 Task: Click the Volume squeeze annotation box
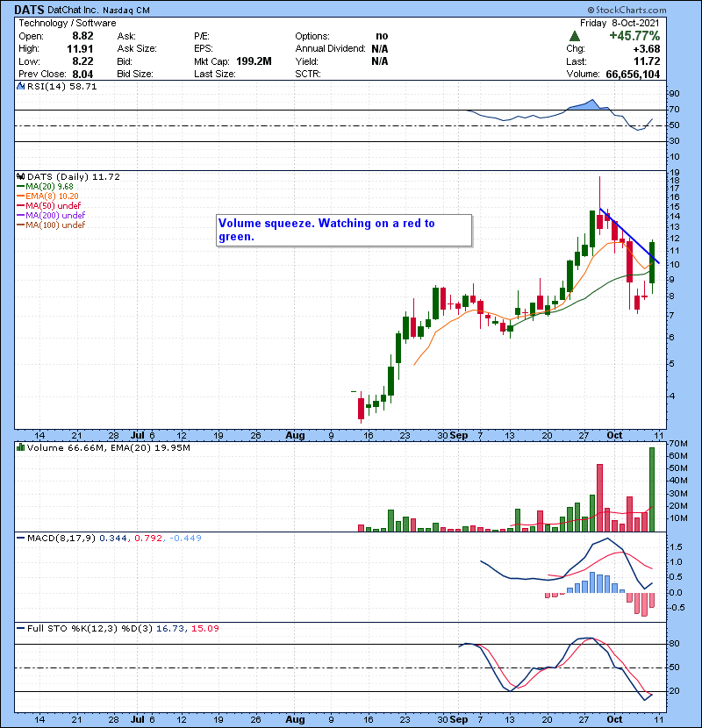[344, 231]
